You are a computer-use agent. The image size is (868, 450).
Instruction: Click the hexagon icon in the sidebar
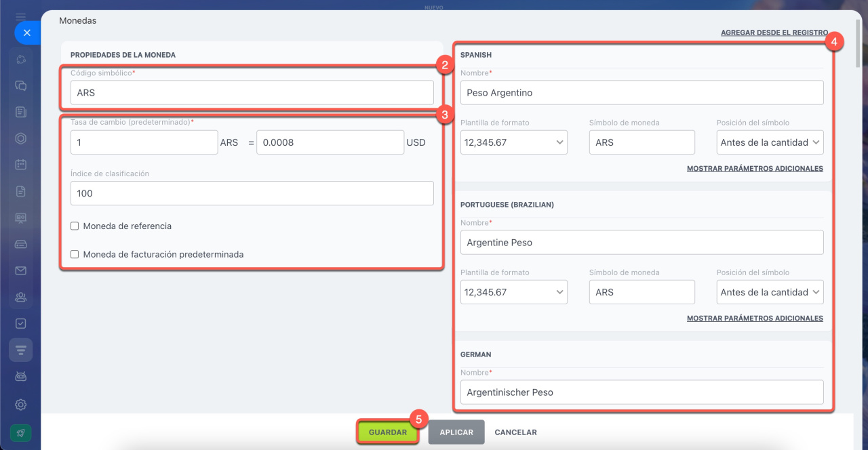[x=21, y=138]
